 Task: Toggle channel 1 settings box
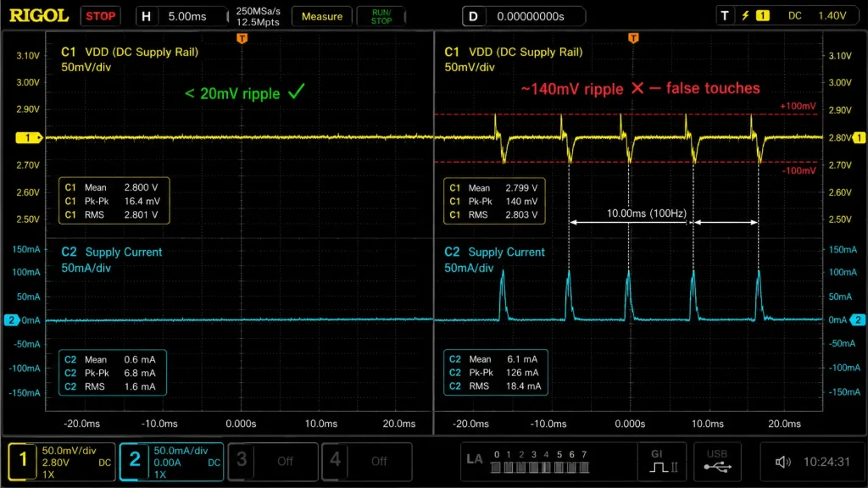pyautogui.click(x=61, y=462)
